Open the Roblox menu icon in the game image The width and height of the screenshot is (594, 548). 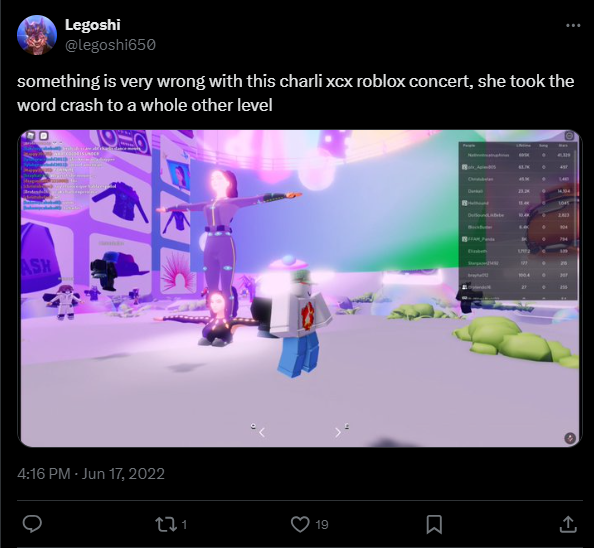[x=31, y=136]
